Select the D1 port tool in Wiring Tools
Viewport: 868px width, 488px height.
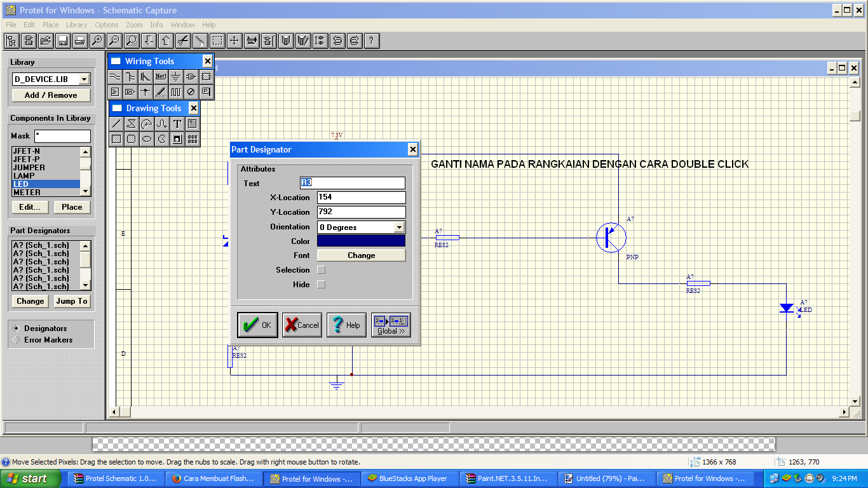click(130, 91)
